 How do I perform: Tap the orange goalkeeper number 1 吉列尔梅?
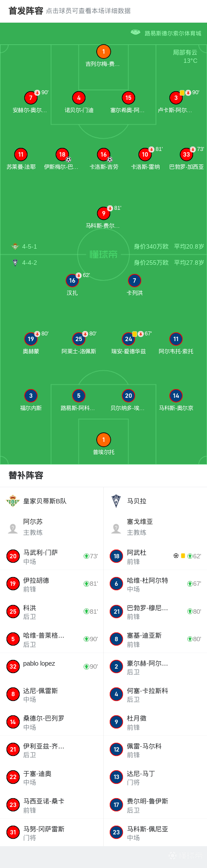pyautogui.click(x=103, y=52)
